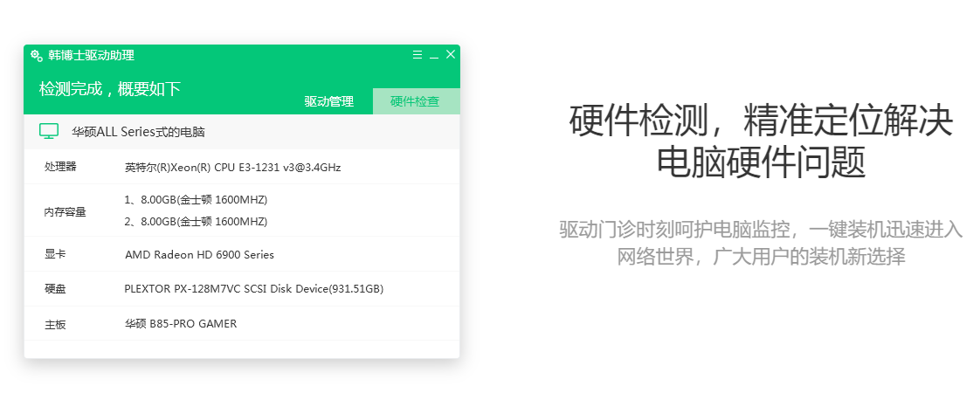Viewport: 980px width, 393px height.
Task: Open the hamburger menu in title bar
Action: pos(418,55)
